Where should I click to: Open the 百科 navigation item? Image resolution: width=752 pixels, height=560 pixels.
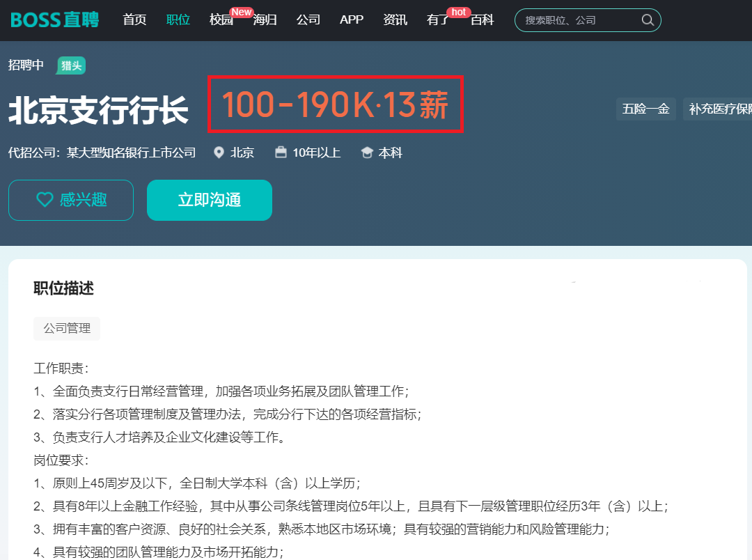tap(482, 20)
